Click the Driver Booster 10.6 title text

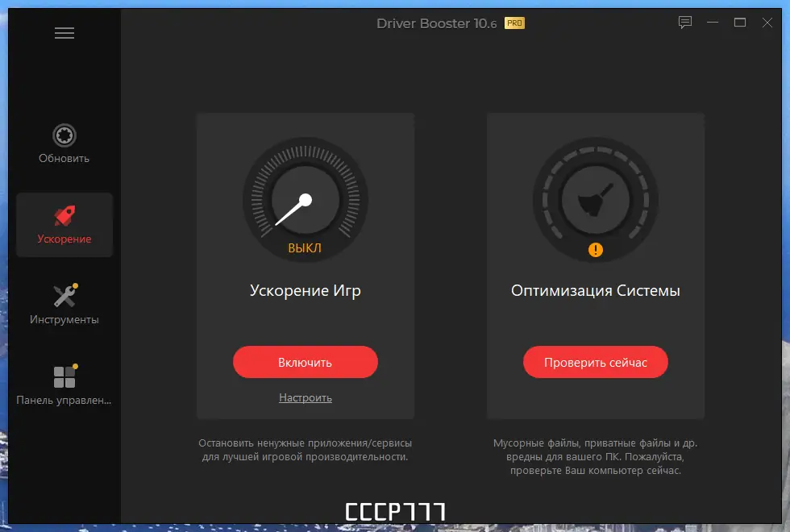point(437,23)
